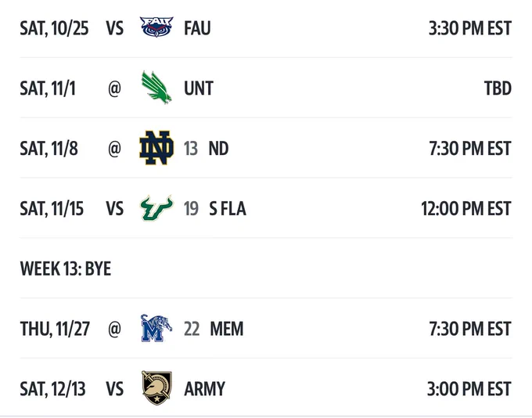Click the 3:00 PM EST Army game time
The height and width of the screenshot is (418, 532).
pos(469,389)
